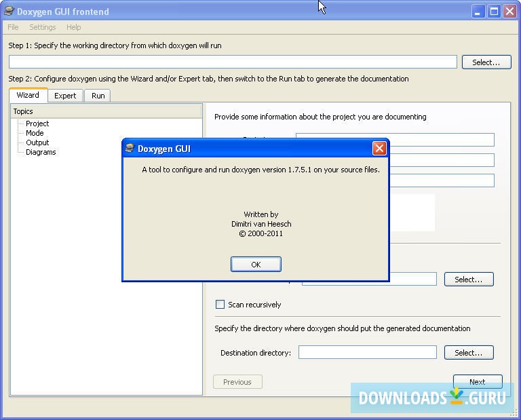
Task: Select the Diagrams topic
Action: pos(41,152)
